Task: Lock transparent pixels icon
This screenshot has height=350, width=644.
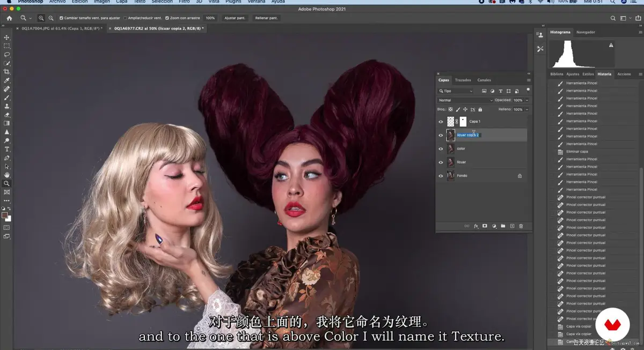Action: (450, 109)
